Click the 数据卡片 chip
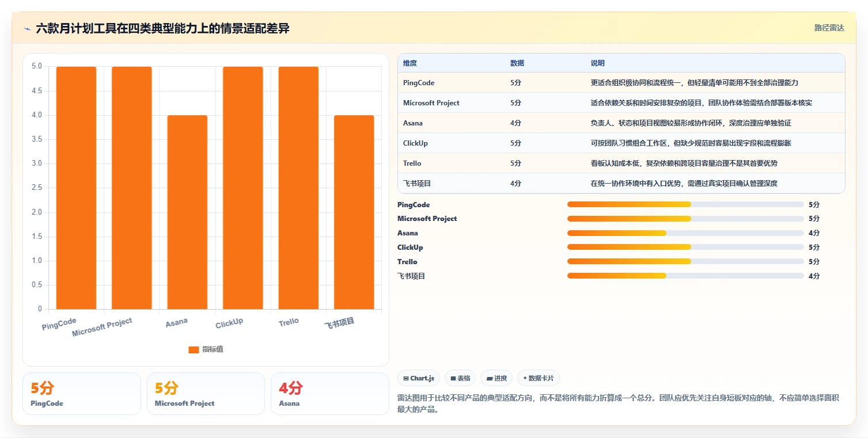Screen dimensions: 868x438 [539, 378]
